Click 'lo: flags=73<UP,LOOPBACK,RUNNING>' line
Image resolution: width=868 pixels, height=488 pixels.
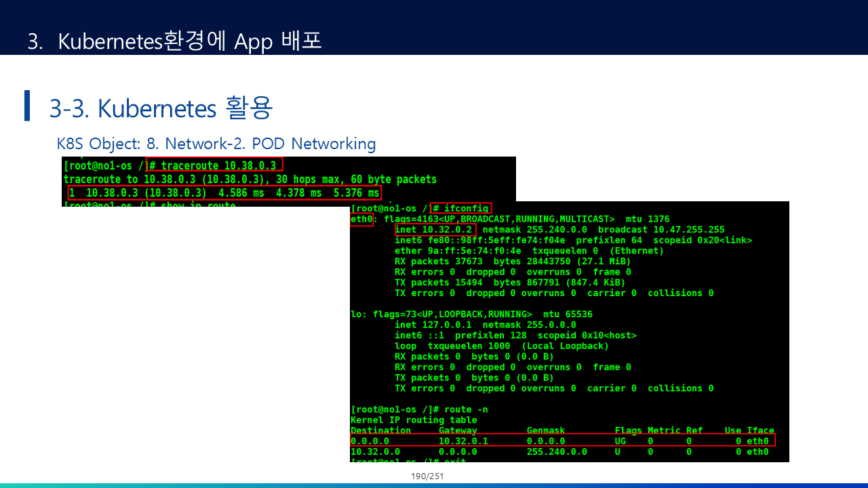pyautogui.click(x=471, y=314)
